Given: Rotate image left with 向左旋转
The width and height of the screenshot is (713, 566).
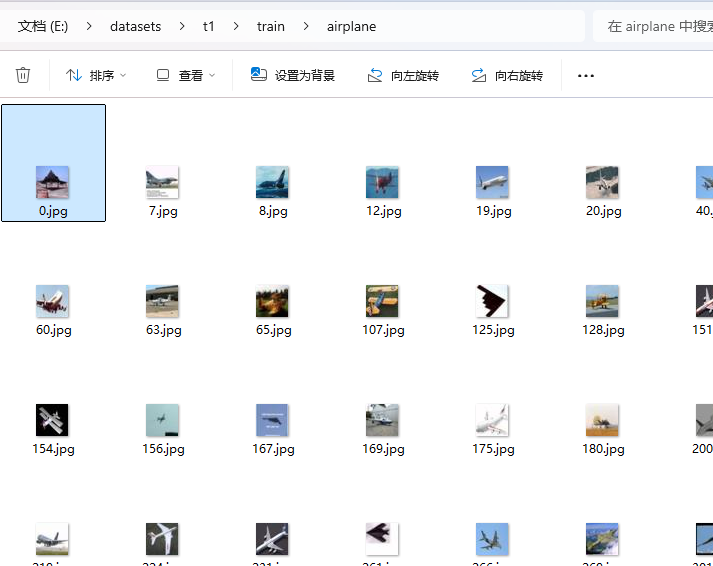Looking at the screenshot, I should pos(403,75).
